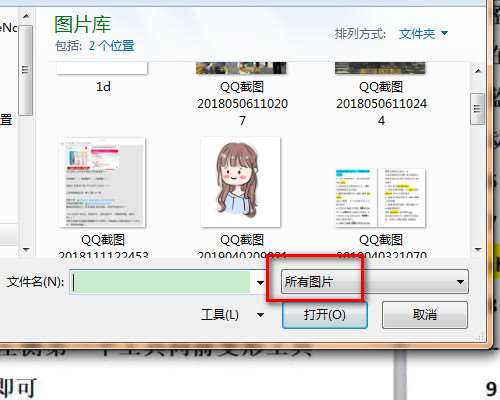Click the 2 个位置 link

111,46
